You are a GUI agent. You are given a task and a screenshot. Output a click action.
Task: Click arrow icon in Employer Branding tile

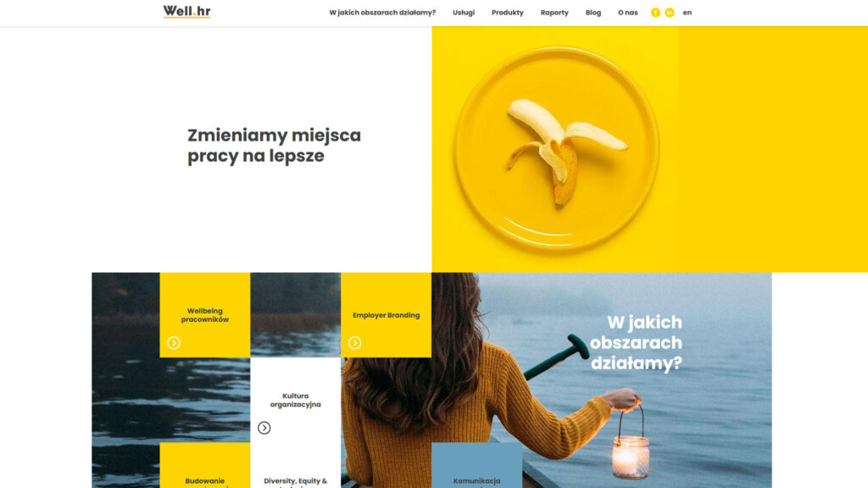coord(355,343)
